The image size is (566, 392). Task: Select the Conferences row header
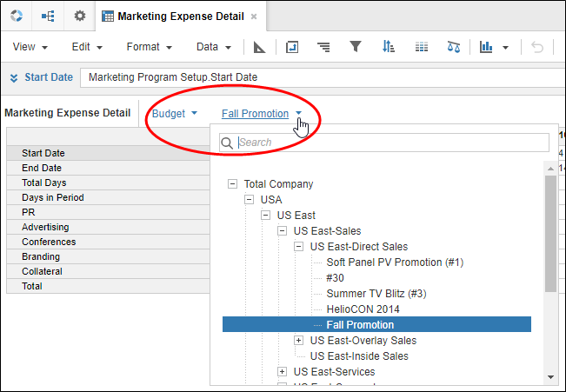pyautogui.click(x=109, y=242)
